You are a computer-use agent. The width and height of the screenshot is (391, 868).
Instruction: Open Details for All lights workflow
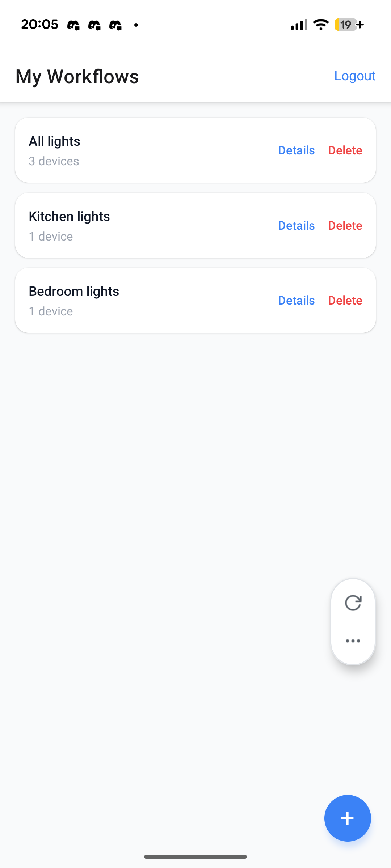point(296,150)
